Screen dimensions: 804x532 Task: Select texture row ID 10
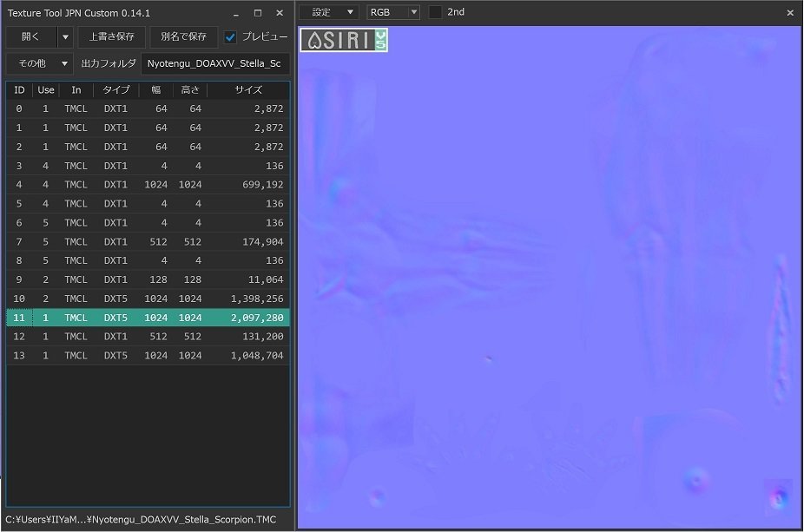(148, 299)
